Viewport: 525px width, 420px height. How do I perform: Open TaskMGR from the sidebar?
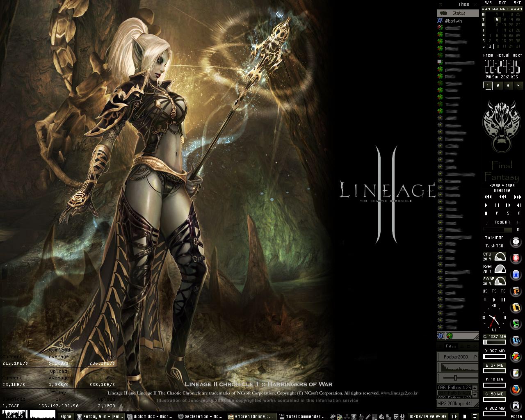pyautogui.click(x=494, y=246)
